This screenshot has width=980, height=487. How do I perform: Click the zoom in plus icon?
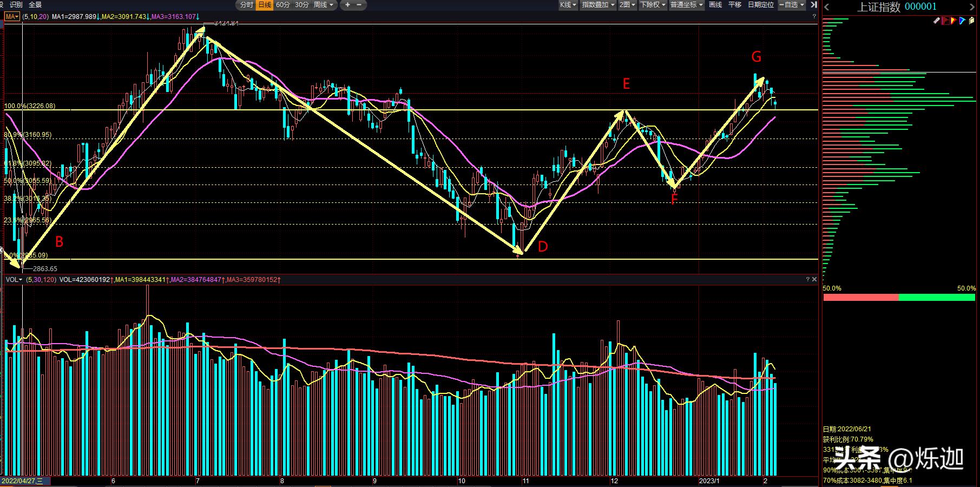tap(347, 5)
